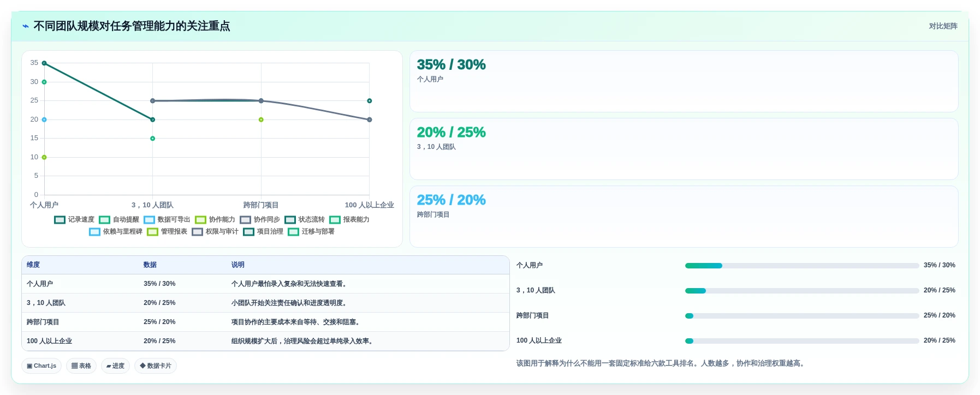The image size is (980, 395).
Task: Click the 维度 column header
Action: click(x=33, y=265)
